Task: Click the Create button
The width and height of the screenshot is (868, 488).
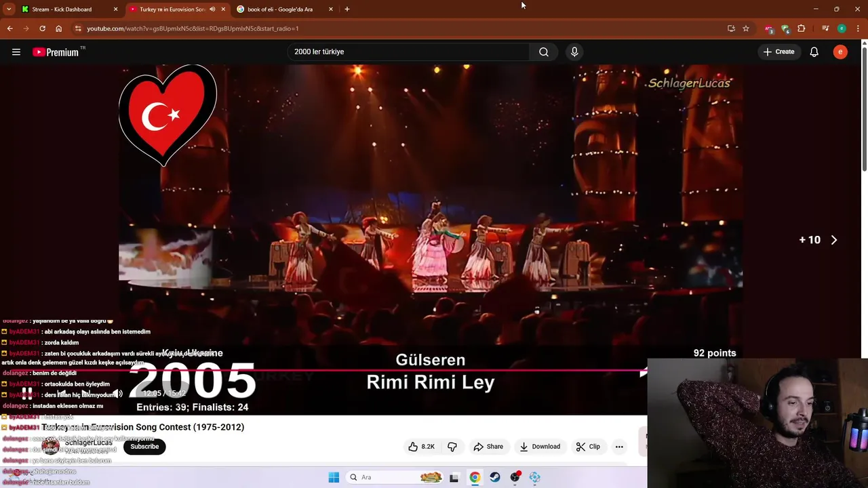Action: point(778,52)
